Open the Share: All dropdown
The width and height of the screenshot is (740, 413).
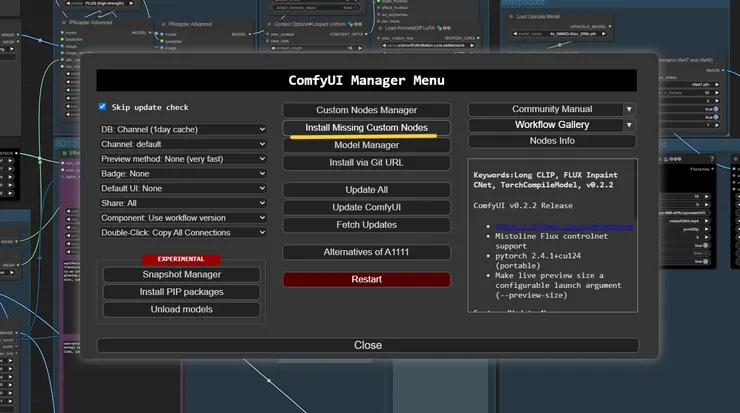click(x=183, y=203)
